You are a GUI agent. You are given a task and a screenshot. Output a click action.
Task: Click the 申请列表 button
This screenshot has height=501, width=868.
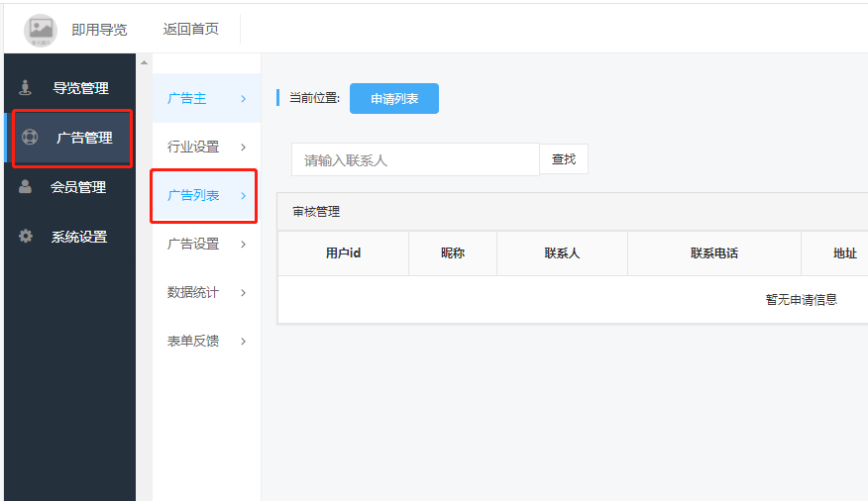coord(394,98)
